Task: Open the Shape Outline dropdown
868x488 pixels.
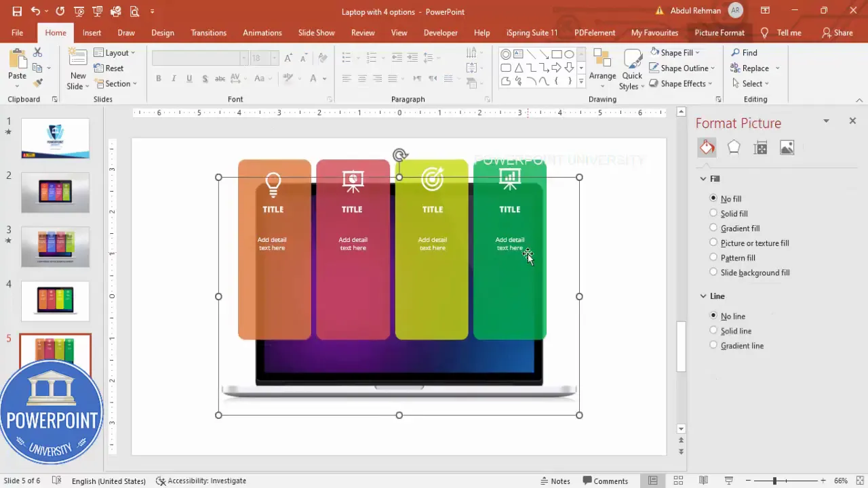Action: click(682, 68)
